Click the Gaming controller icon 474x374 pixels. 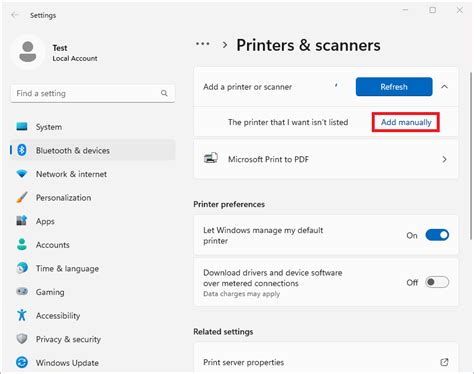(x=22, y=292)
